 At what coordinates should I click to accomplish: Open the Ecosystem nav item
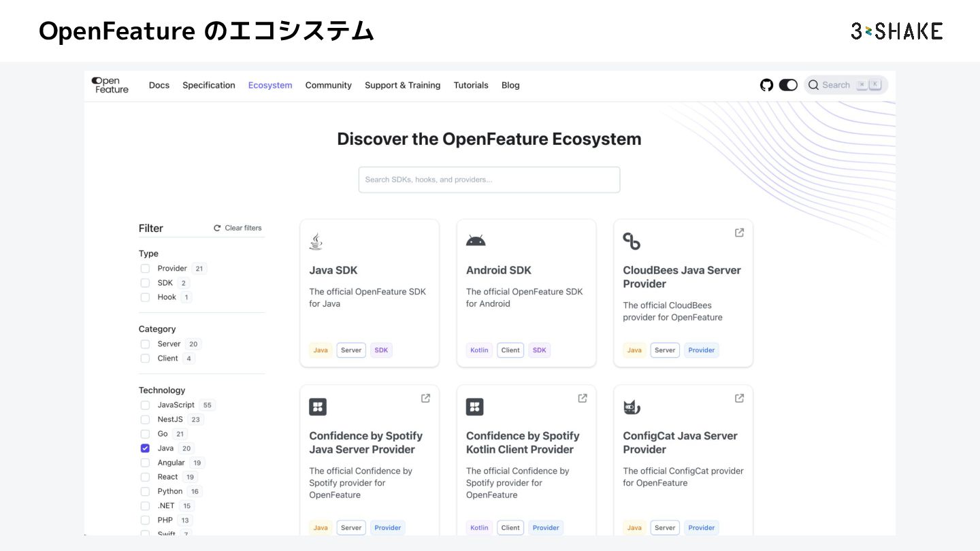click(x=270, y=85)
